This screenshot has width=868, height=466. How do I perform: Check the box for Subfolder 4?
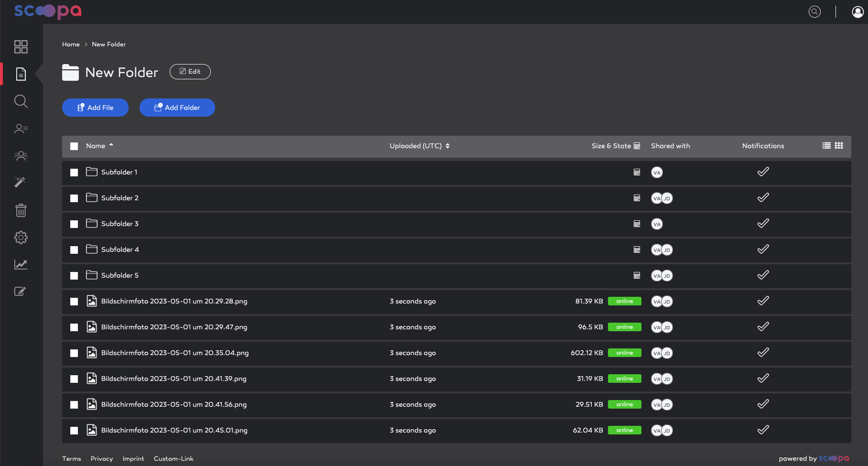pyautogui.click(x=74, y=250)
